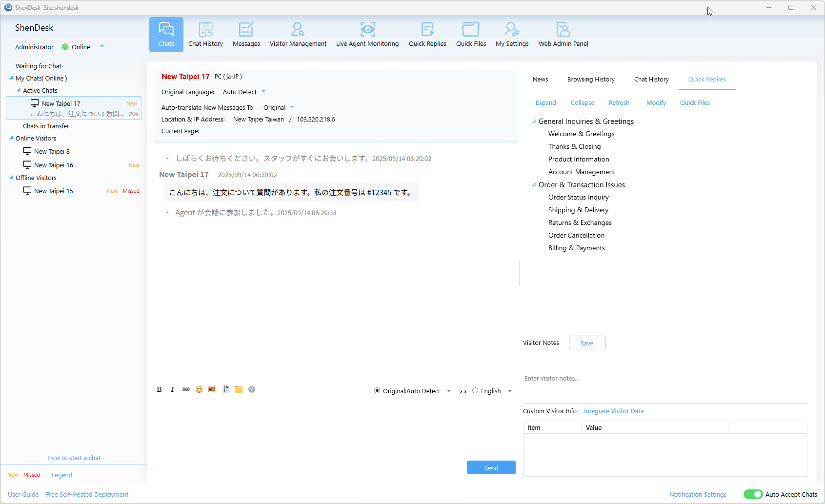This screenshot has width=825, height=504.
Task: Open My Settings in the toolbar
Action: coord(512,35)
